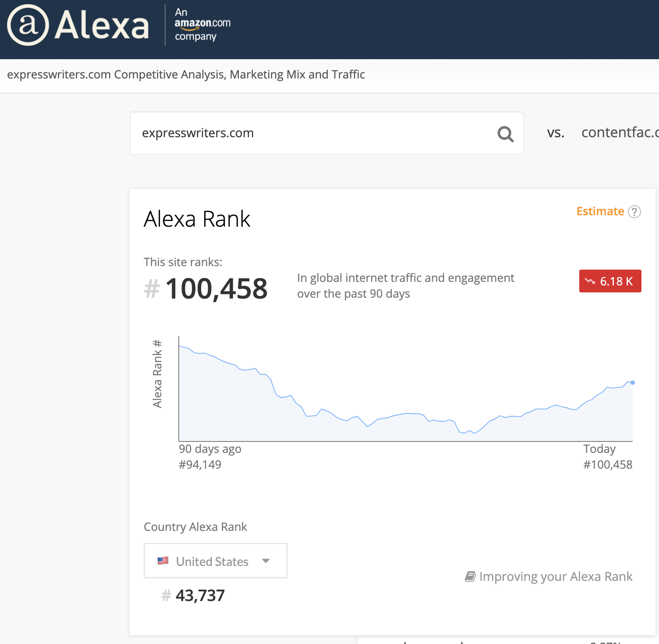Collapse the Country Alexa Rank selector

(266, 561)
